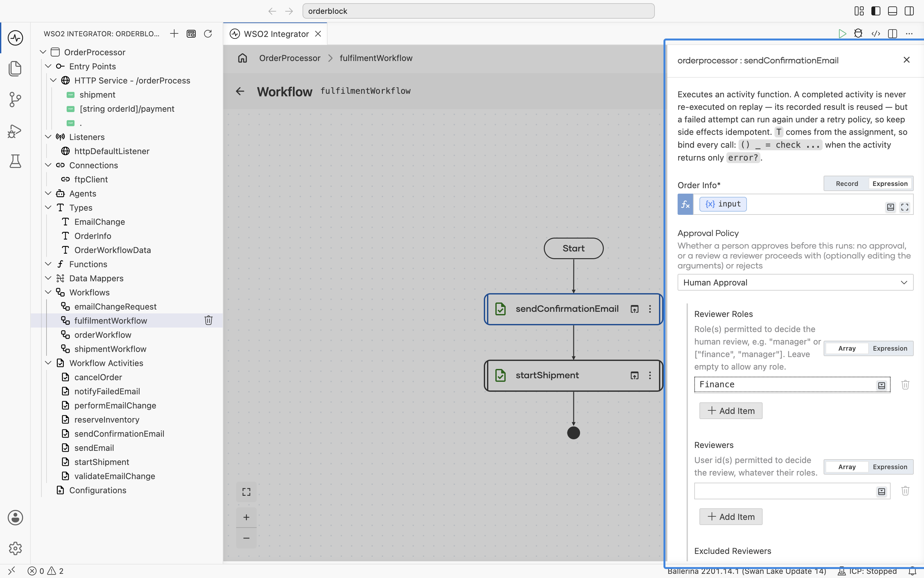Click the add plus icon in sidebar header
This screenshot has height=578, width=924.
[174, 34]
